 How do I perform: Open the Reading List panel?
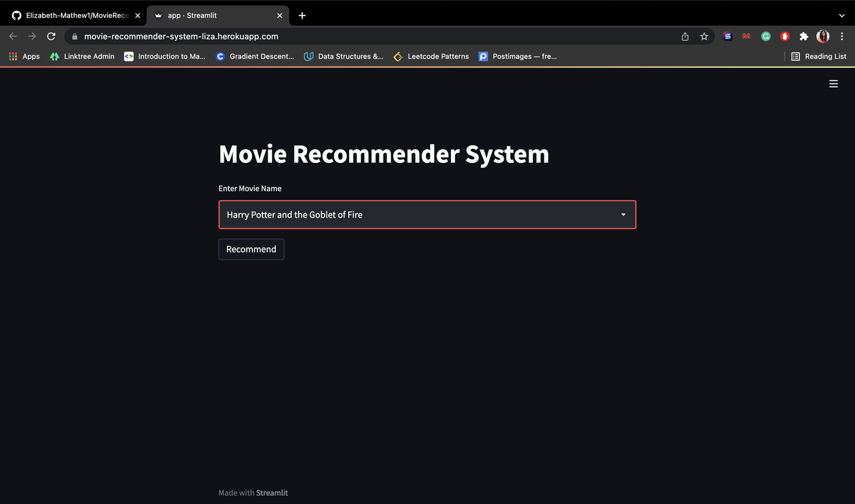point(819,56)
